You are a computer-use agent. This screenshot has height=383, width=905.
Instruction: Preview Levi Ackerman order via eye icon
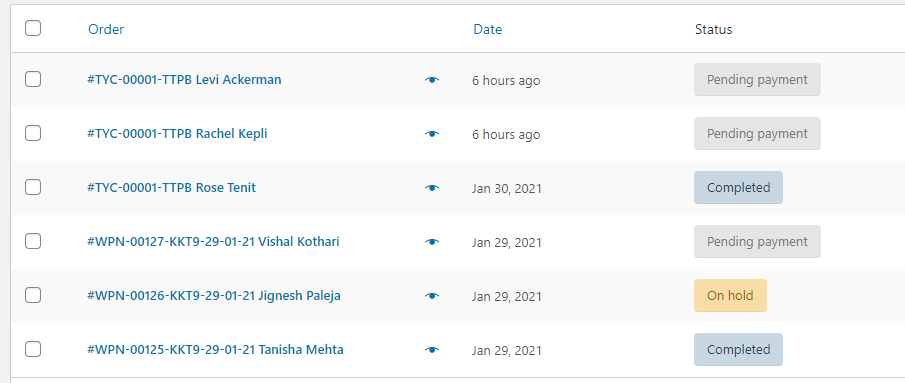[432, 80]
